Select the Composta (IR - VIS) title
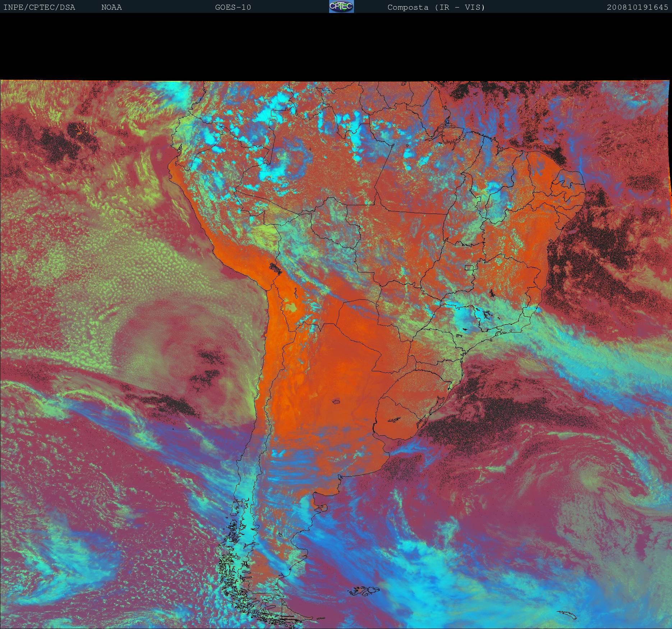This screenshot has width=672, height=629. click(436, 7)
